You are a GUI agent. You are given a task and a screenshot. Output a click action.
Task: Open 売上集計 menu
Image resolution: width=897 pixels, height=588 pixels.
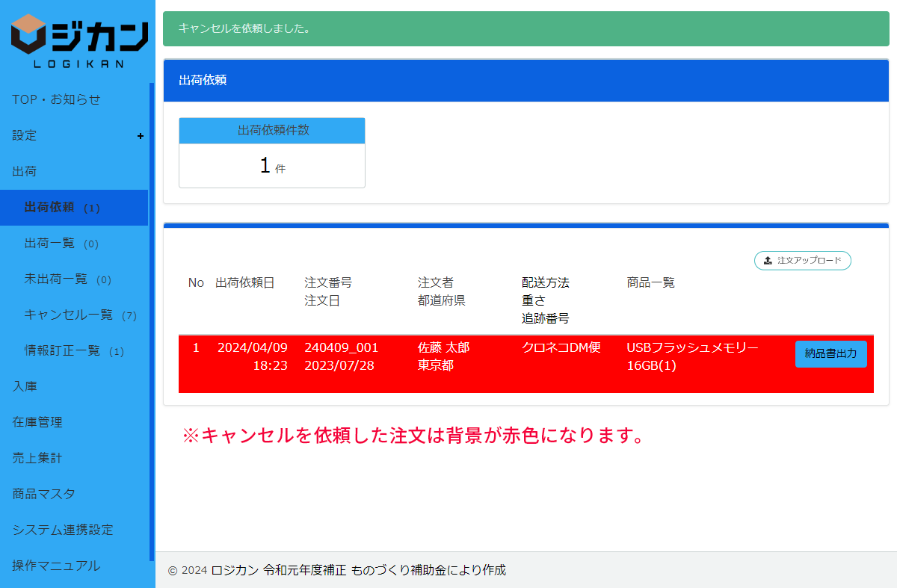point(37,458)
